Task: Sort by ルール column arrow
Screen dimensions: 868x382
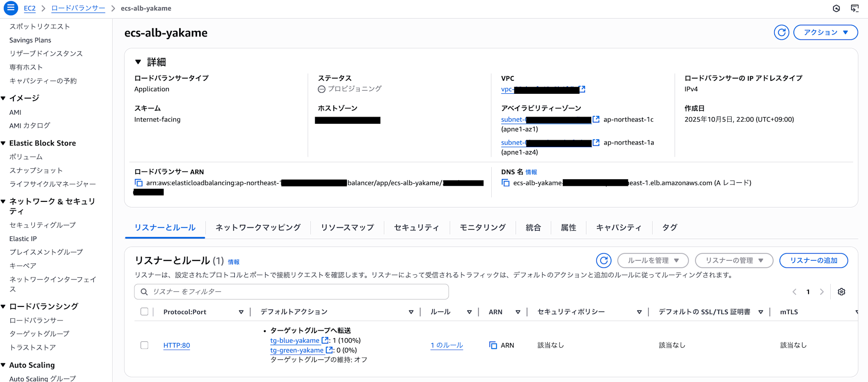Action: click(469, 312)
